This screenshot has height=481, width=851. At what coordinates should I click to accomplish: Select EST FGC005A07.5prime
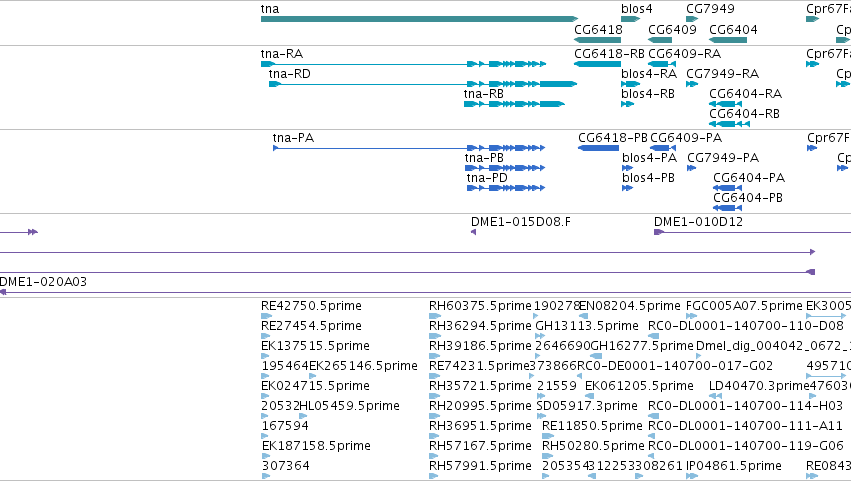pyautogui.click(x=744, y=306)
